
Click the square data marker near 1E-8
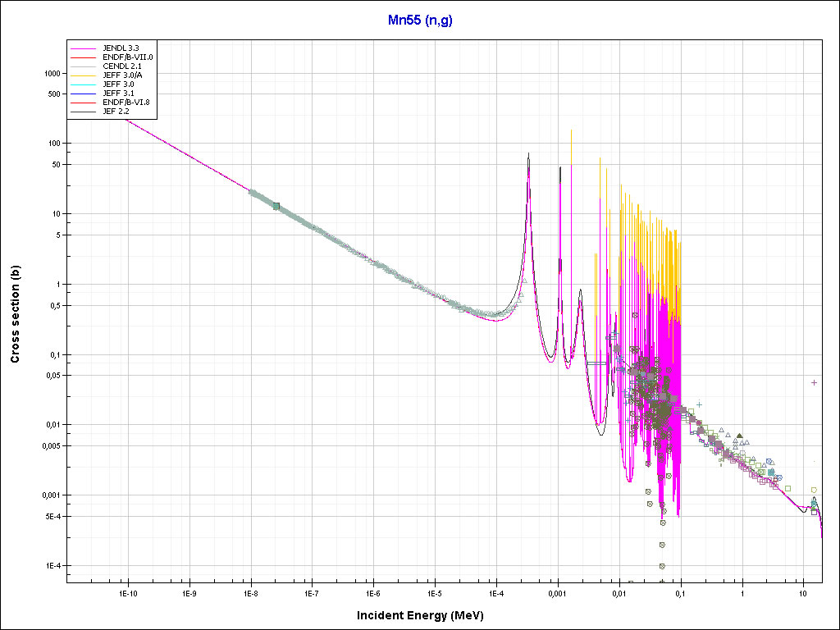tap(276, 206)
